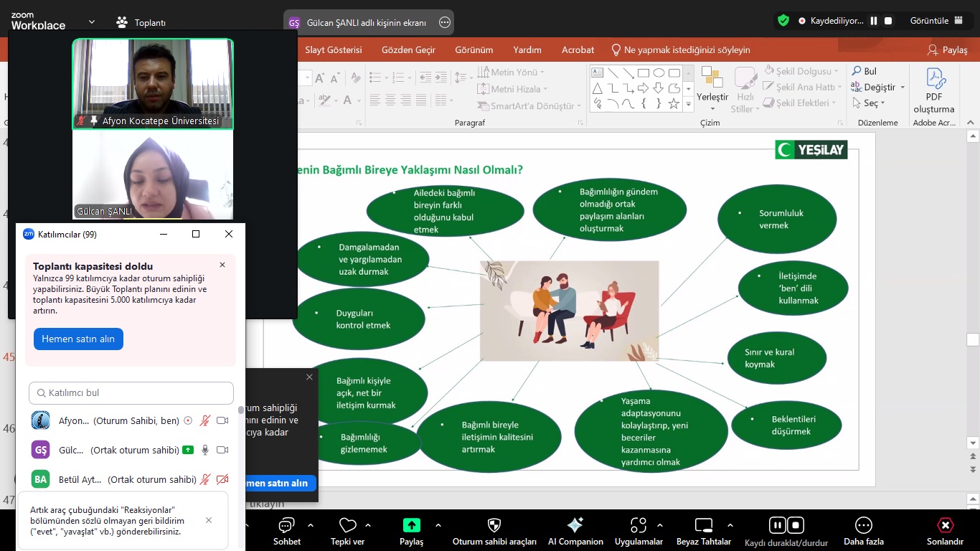Viewport: 980px width, 551px height.
Task: Open Oturum sahibi araçları shield icon
Action: tap(494, 525)
